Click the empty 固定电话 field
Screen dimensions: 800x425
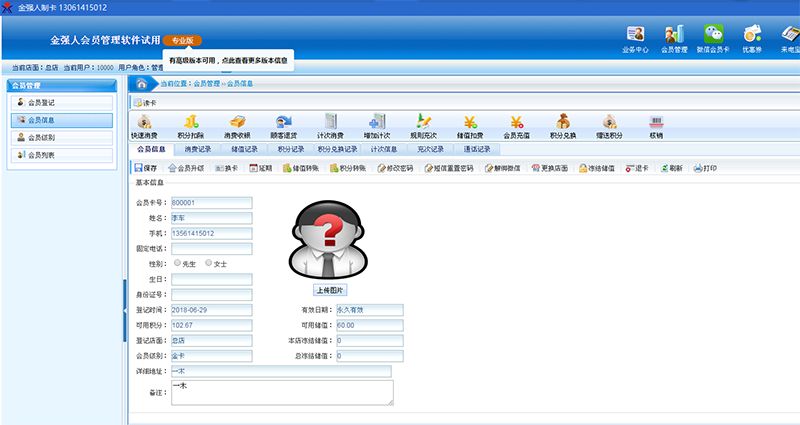[212, 248]
